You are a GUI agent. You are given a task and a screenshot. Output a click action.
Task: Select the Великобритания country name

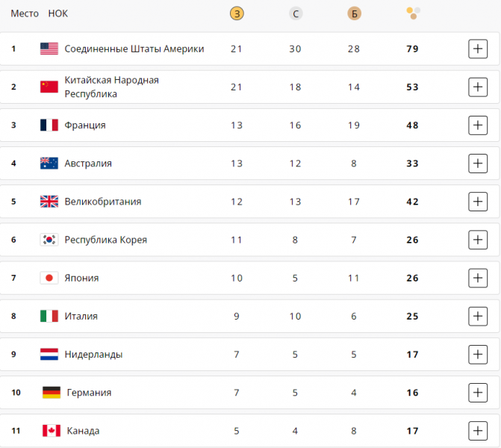tap(103, 202)
